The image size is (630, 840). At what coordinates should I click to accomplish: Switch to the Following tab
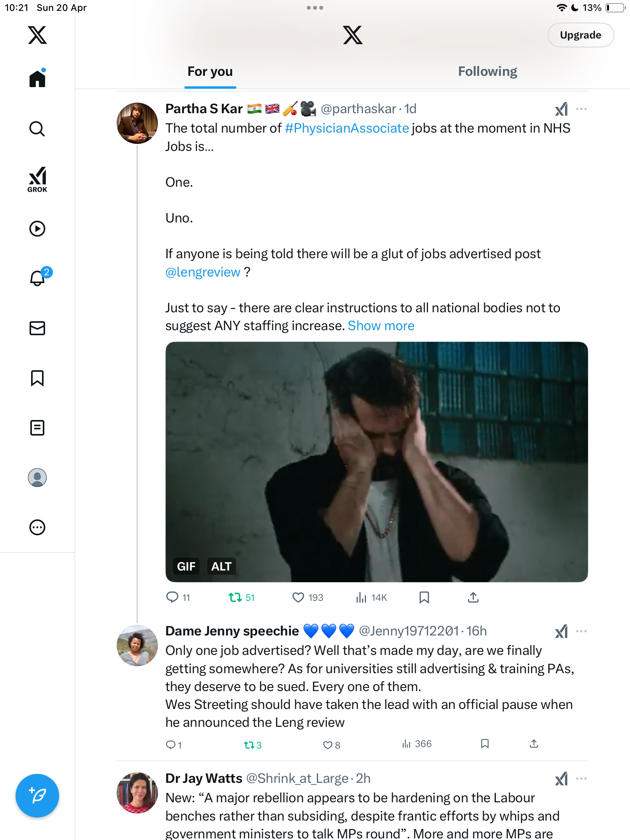coord(487,72)
